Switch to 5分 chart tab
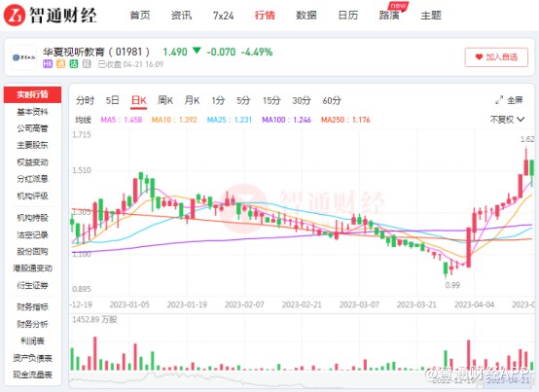The image size is (539, 392). coord(243,100)
